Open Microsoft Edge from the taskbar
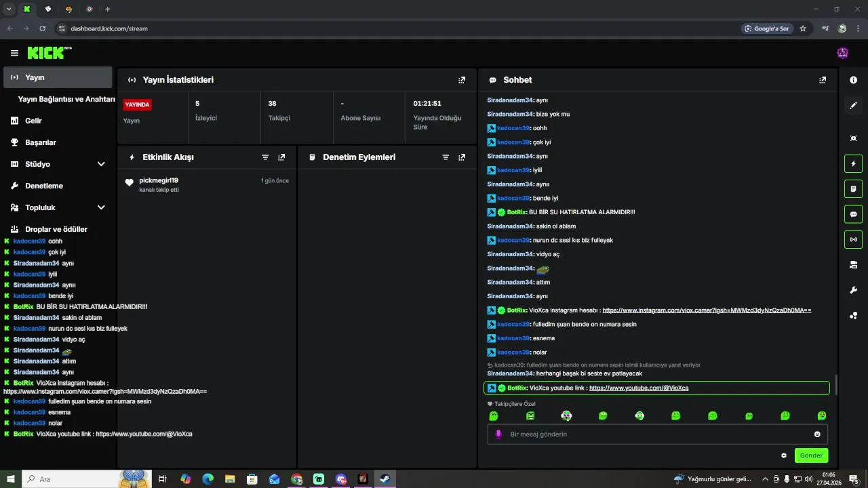 (x=208, y=479)
